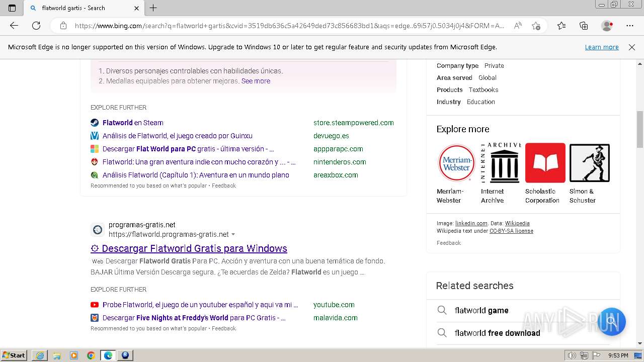Click See more in the featured snippet
This screenshot has width=644, height=362.
coord(256,81)
